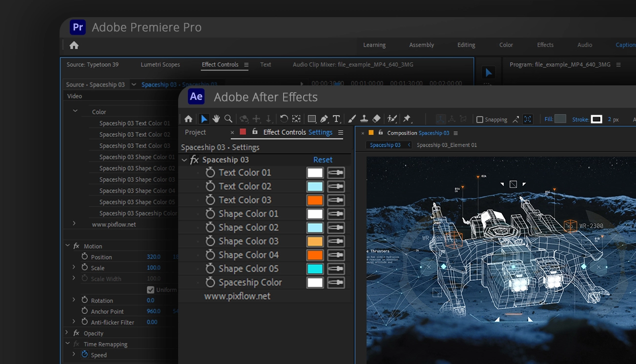Screen dimensions: 636x364
Task: Toggle Anchor Point stopwatch animation in Premiere
Action: 84,311
